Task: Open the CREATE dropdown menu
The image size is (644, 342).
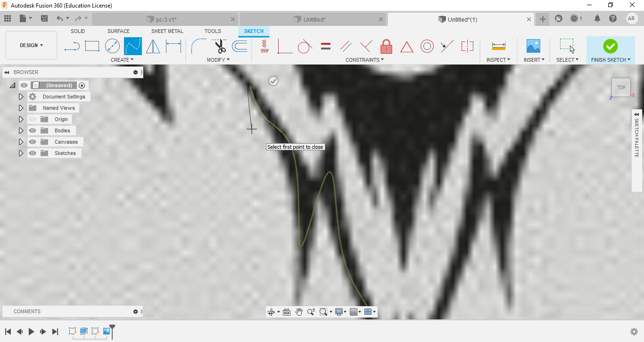Action: point(122,60)
